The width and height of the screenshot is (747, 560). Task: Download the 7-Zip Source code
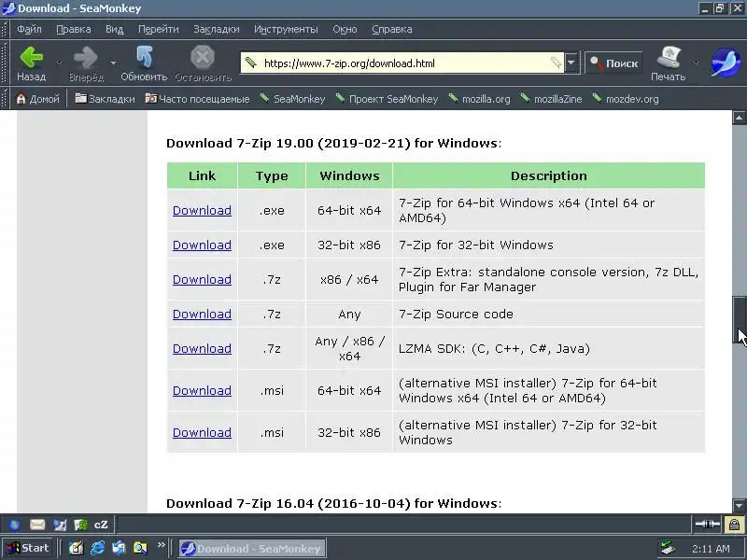click(x=202, y=315)
